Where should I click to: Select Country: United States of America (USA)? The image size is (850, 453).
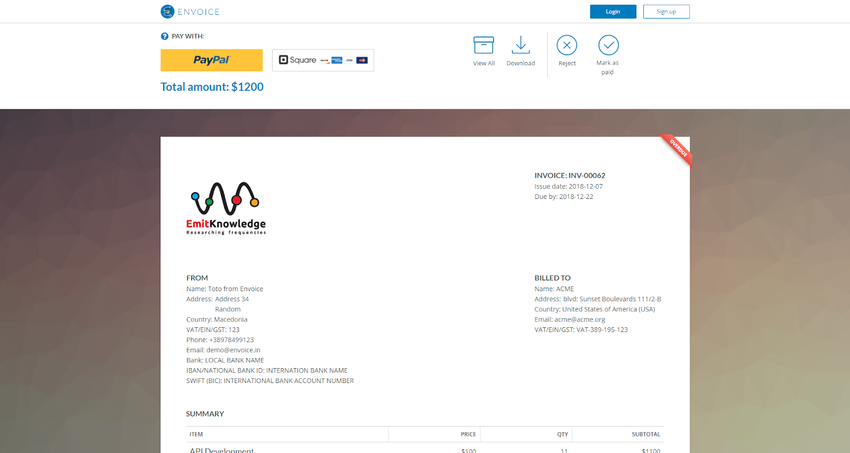pos(595,309)
